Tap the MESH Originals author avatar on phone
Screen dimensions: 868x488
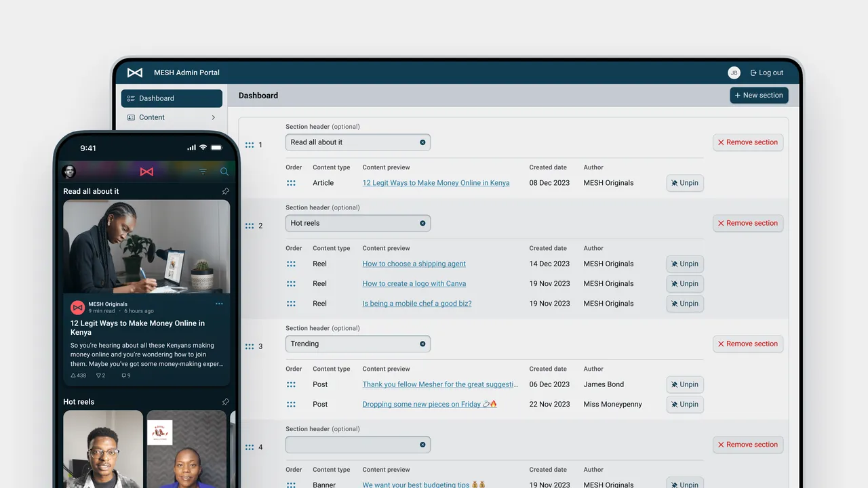[x=77, y=307]
